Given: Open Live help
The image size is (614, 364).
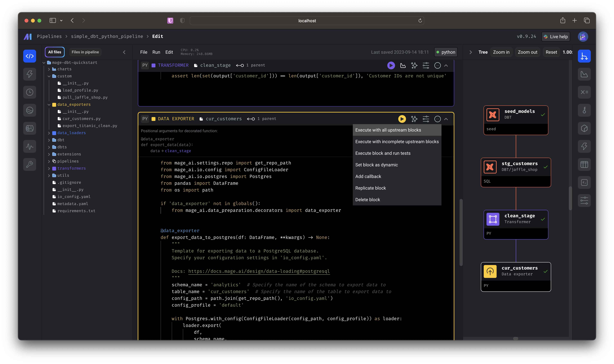Looking at the screenshot, I should (556, 37).
